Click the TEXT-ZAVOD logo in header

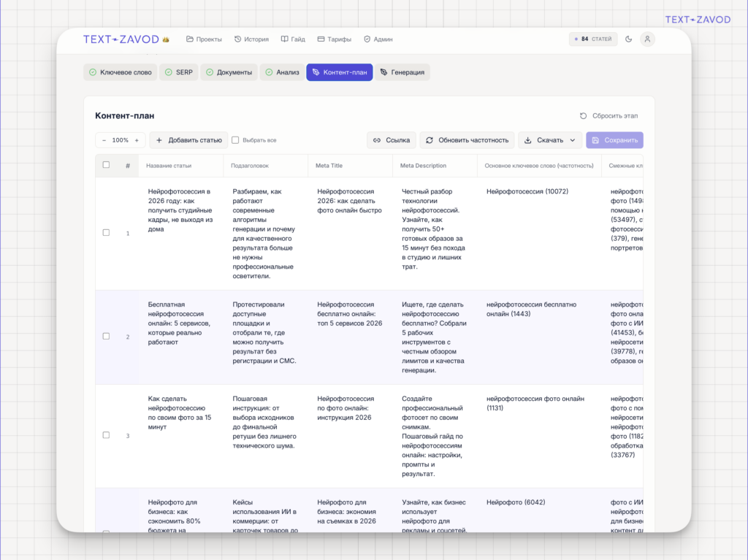121,39
